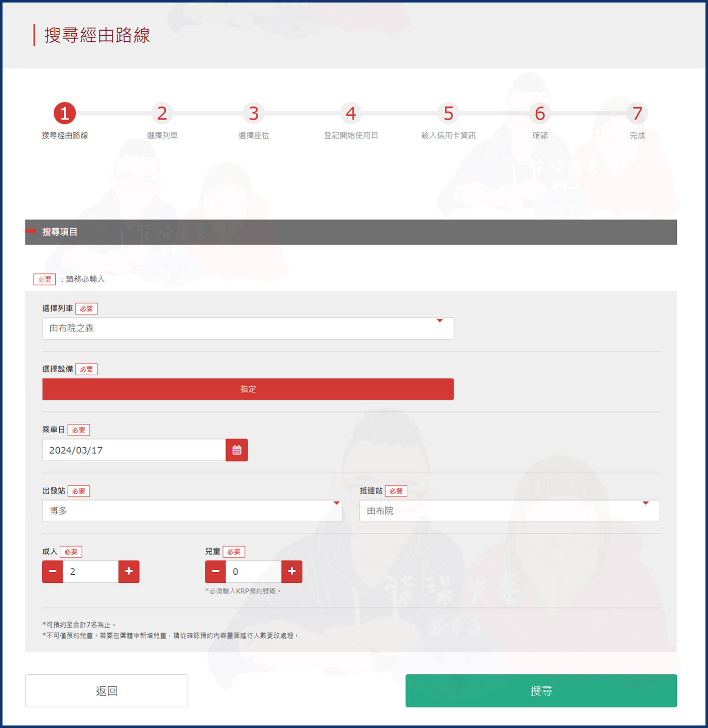Click the ride date field showing 2024/03/17
708x728 pixels.
point(134,450)
